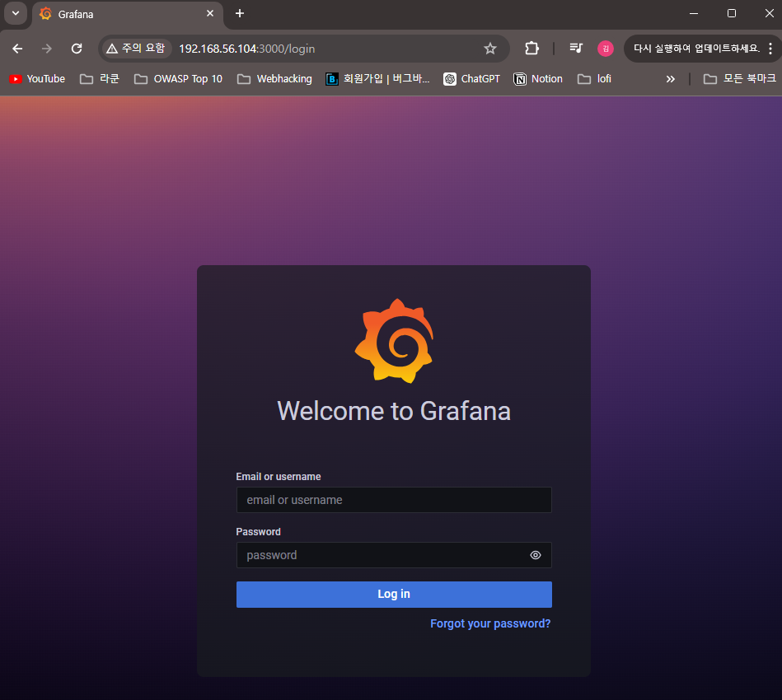This screenshot has width=782, height=700.
Task: Open the 회원가입 버그바 bookmark
Action: (x=377, y=79)
